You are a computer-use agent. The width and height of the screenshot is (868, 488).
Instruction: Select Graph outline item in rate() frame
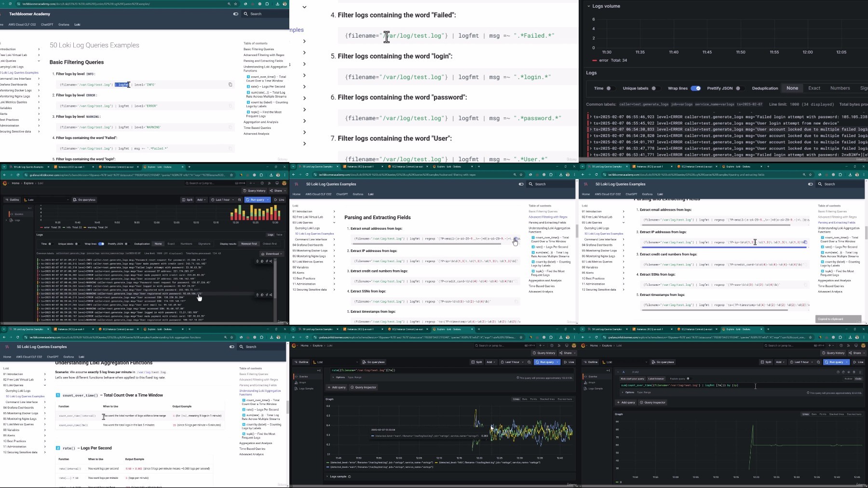(302, 382)
